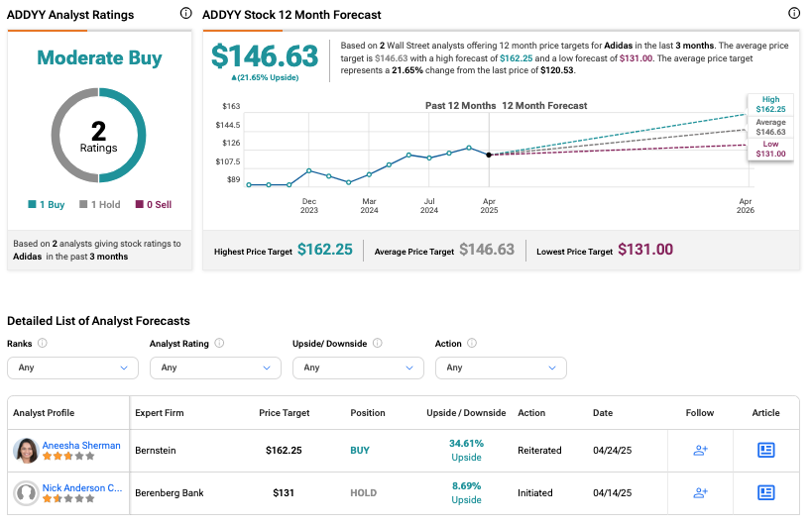Open article for Berenberg Bank forecast
The width and height of the screenshot is (812, 526).
(x=766, y=492)
